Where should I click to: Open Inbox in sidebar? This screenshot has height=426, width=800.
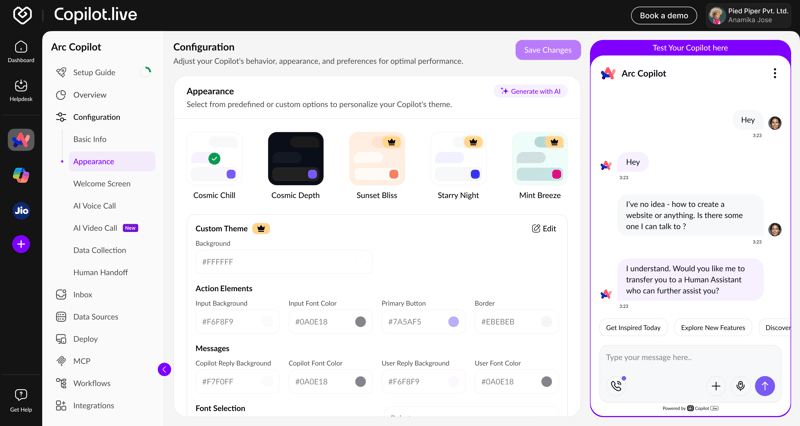(x=82, y=294)
